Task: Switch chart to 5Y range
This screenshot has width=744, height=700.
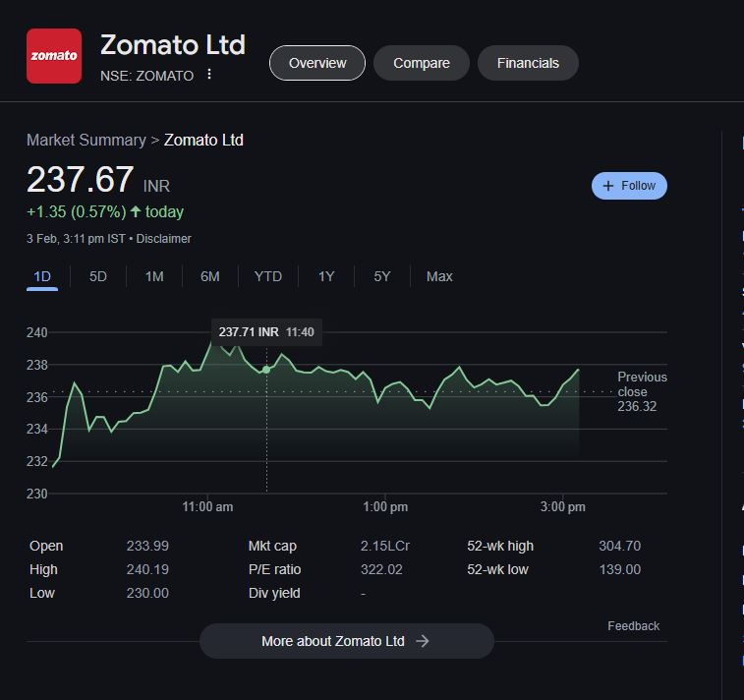Action: (x=382, y=276)
